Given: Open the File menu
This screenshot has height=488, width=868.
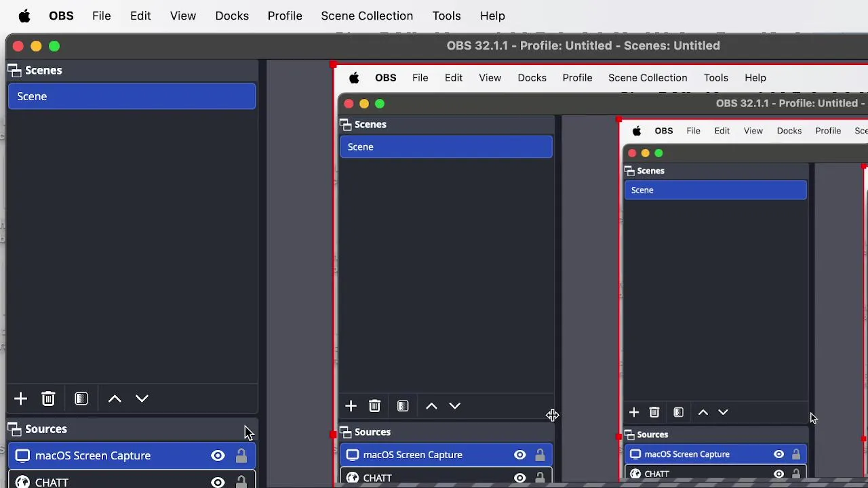Looking at the screenshot, I should (102, 16).
